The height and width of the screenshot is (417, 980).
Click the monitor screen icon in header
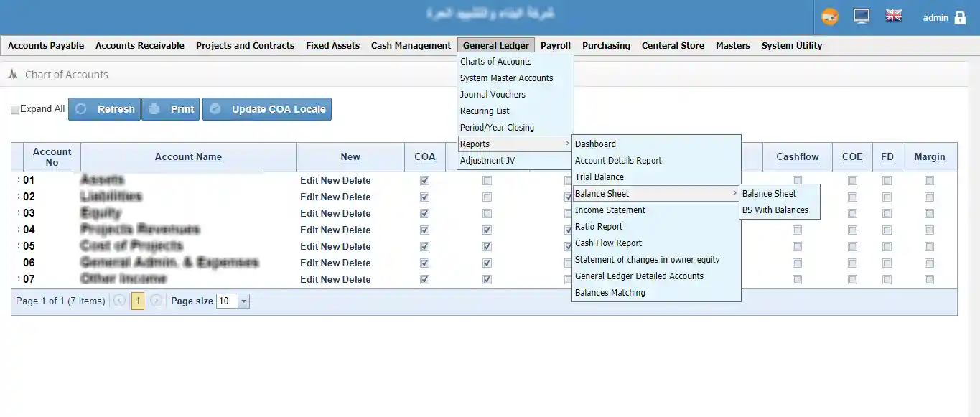(862, 17)
